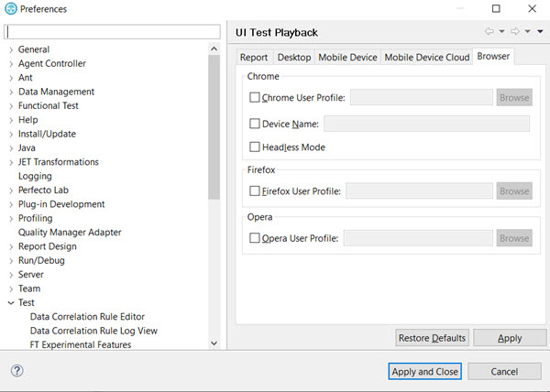This screenshot has width=550, height=392.
Task: Click the preferences tree scrollbar thumb
Action: coord(214,126)
